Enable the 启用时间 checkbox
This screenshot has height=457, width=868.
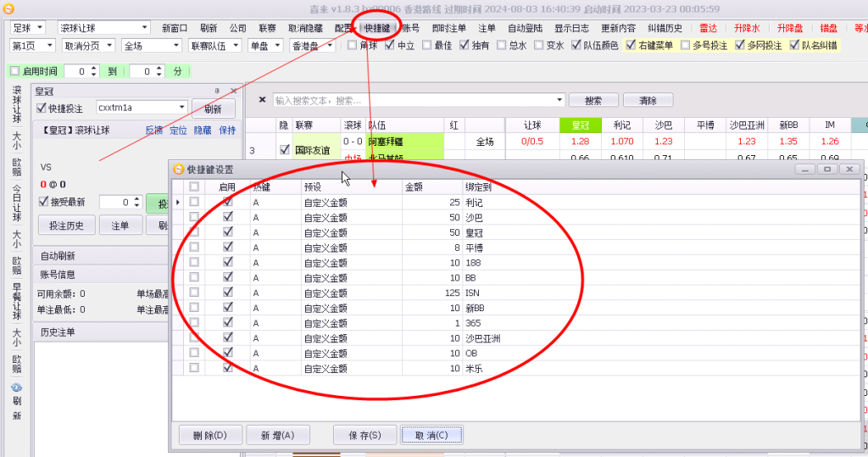[x=14, y=72]
